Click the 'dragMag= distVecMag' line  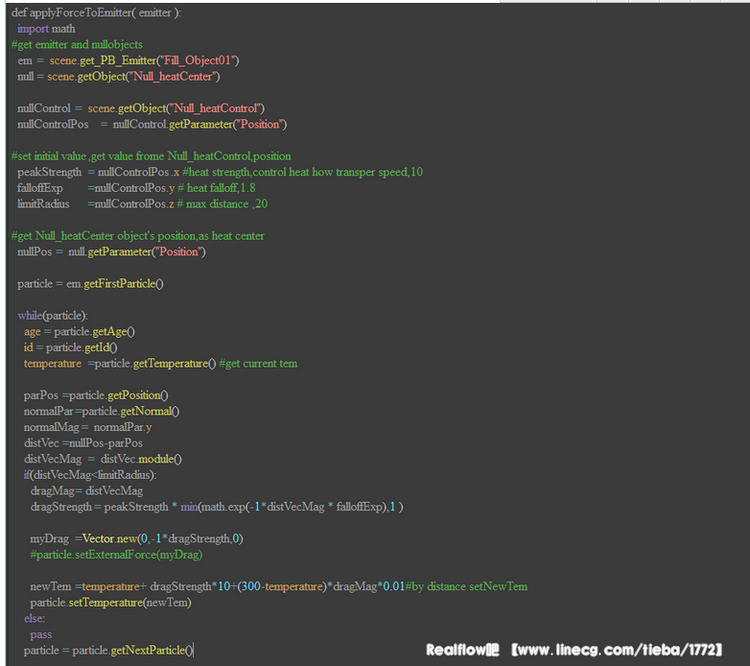pyautogui.click(x=87, y=491)
